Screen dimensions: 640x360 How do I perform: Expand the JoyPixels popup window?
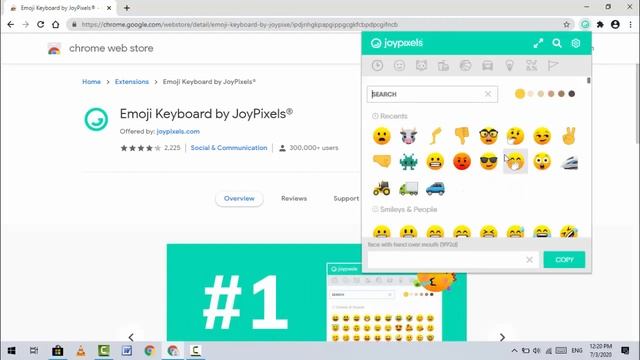point(538,43)
